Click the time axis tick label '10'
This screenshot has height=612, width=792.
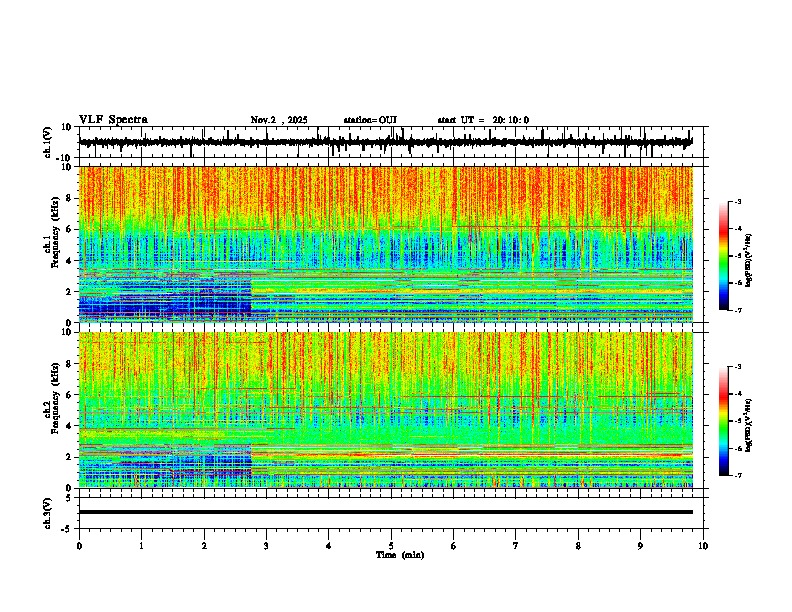tap(703, 546)
